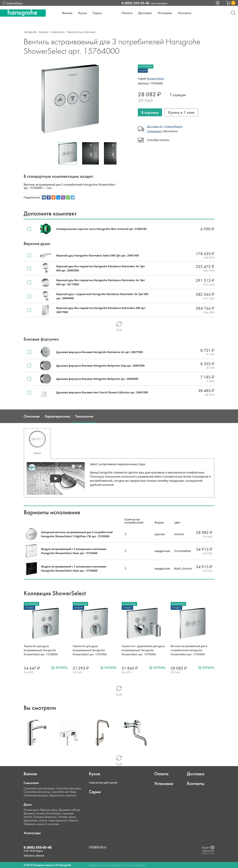The image size is (238, 868).
Task: Click the location pin icon near Новосибирск
Action: [x=4, y=3]
